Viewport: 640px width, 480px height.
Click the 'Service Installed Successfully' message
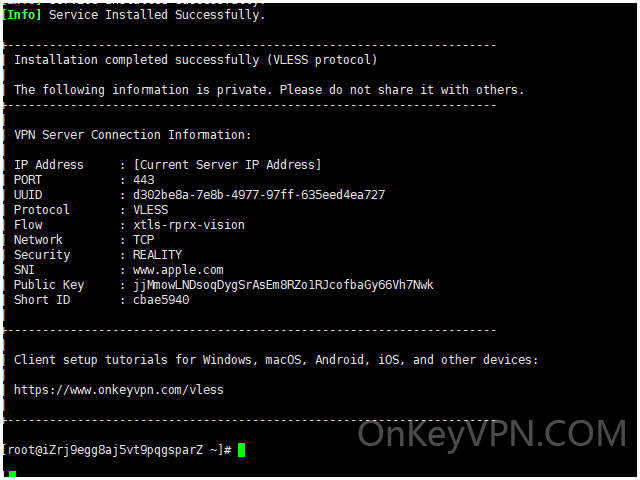click(x=157, y=15)
